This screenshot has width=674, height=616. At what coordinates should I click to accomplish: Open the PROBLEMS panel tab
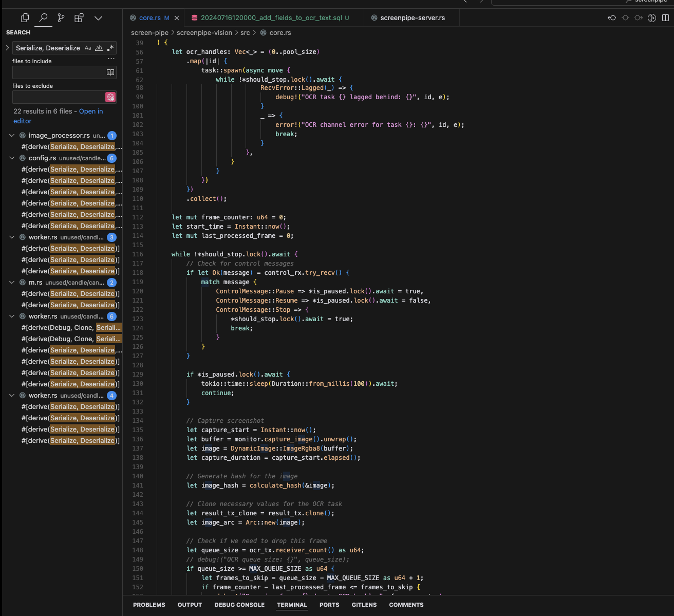pos(149,605)
